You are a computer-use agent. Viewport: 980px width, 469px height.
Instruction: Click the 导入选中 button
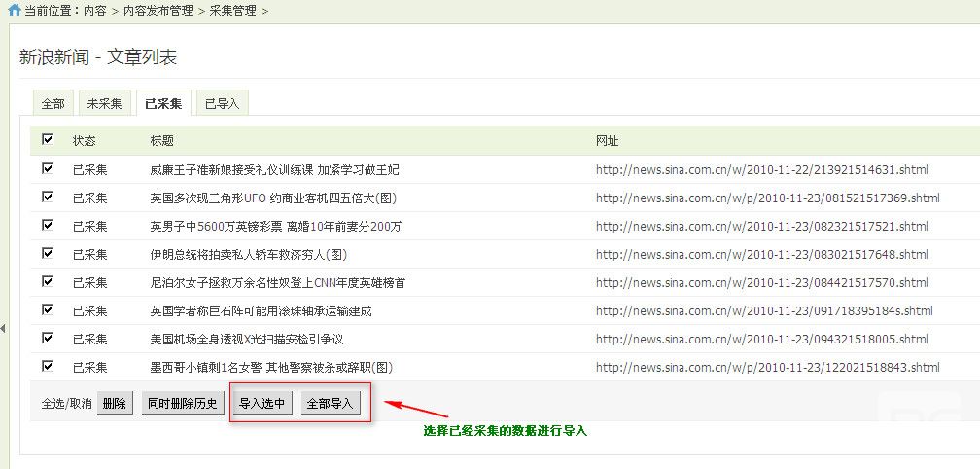coord(262,403)
